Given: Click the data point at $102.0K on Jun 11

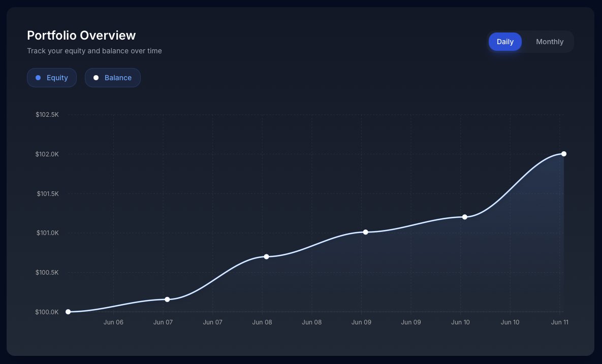Looking at the screenshot, I should pyautogui.click(x=563, y=154).
